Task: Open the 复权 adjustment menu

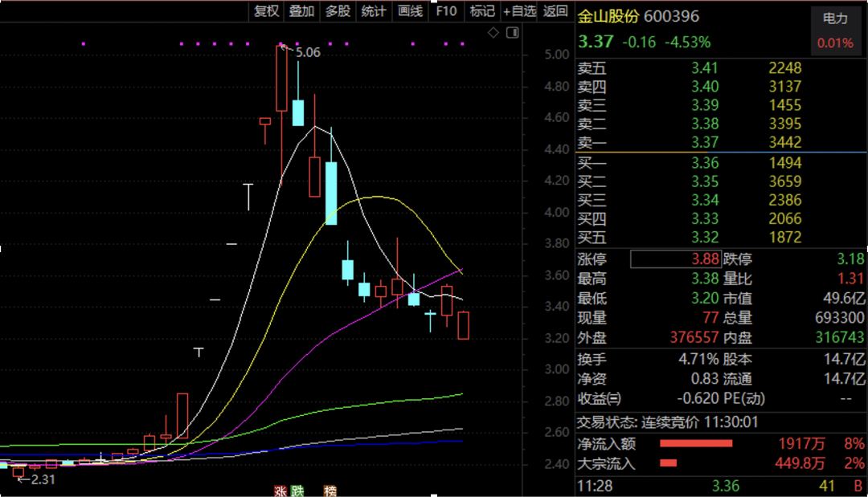Action: [267, 10]
